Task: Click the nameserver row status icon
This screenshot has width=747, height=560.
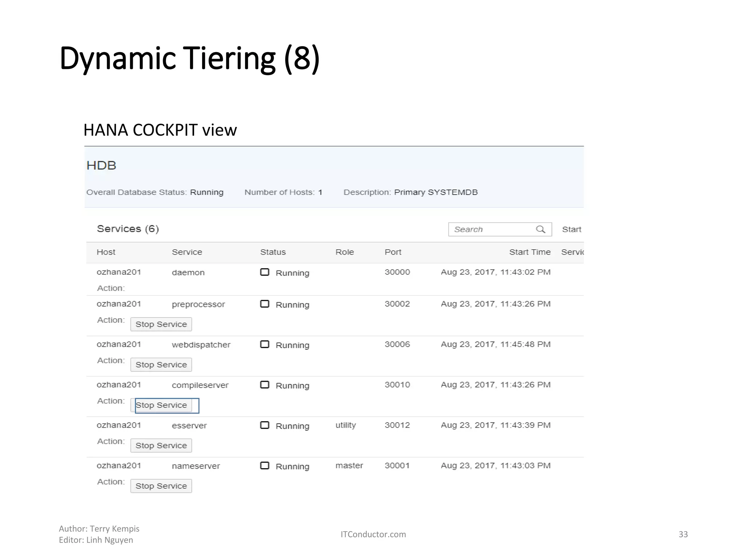Action: coord(265,466)
